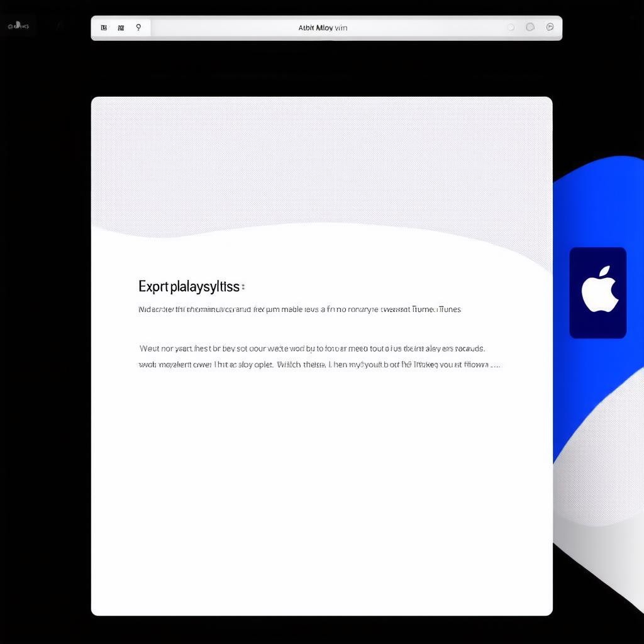Open the menu bar item at top-left
This screenshot has width=644, height=644.
point(18,26)
